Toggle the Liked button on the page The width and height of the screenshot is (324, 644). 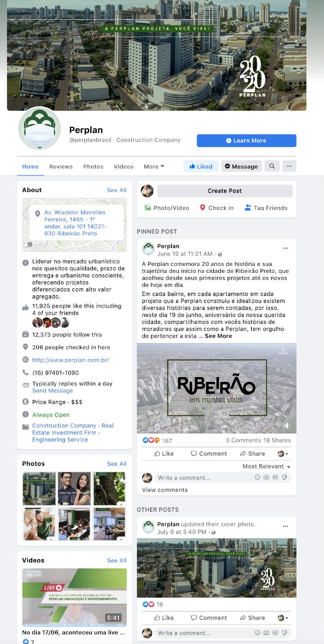[x=201, y=166]
